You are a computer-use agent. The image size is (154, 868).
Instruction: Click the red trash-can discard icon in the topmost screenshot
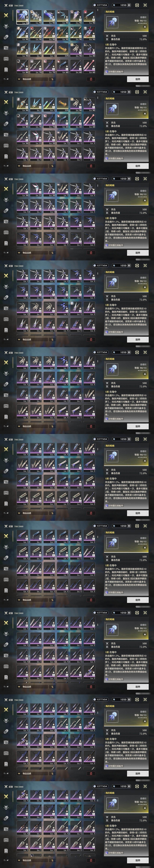[91, 79]
